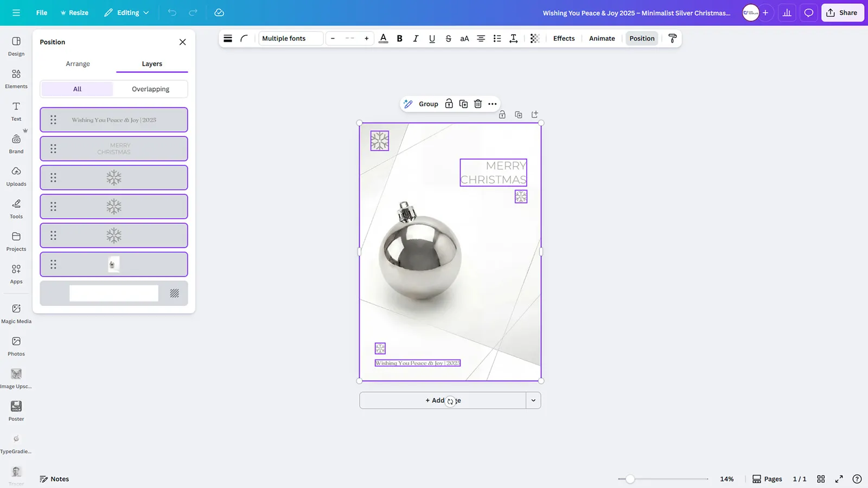Expand the Add page dropdown arrow
The height and width of the screenshot is (488, 868).
[533, 401]
